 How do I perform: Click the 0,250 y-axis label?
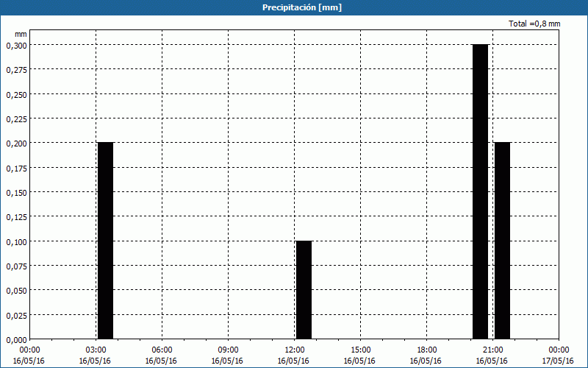(x=16, y=94)
